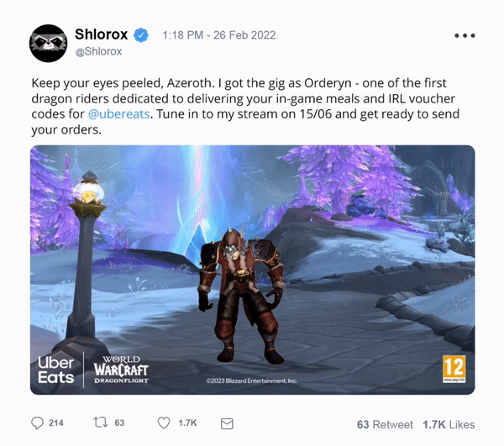Click the blue verified badge
This screenshot has height=446, width=504.
pyautogui.click(x=141, y=35)
